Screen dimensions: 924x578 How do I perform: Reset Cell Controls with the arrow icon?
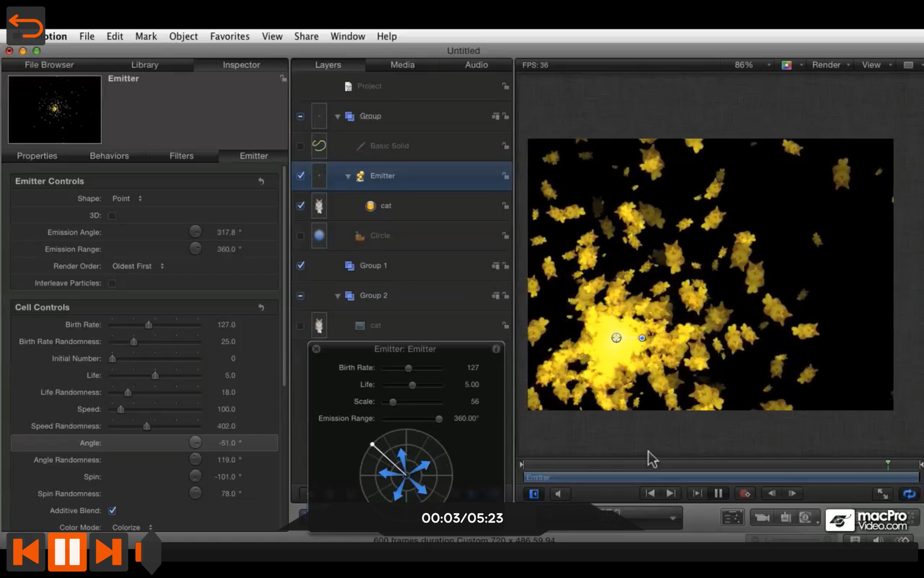tap(261, 307)
